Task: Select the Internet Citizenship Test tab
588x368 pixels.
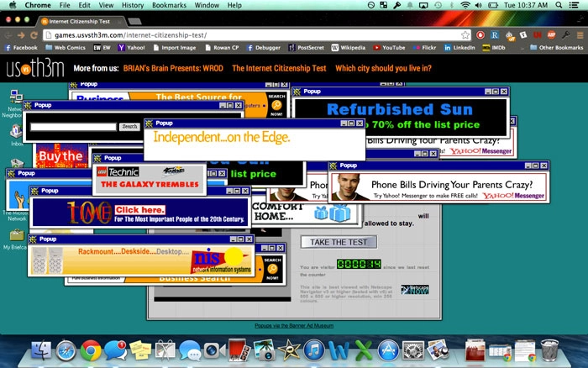Action: (80, 21)
